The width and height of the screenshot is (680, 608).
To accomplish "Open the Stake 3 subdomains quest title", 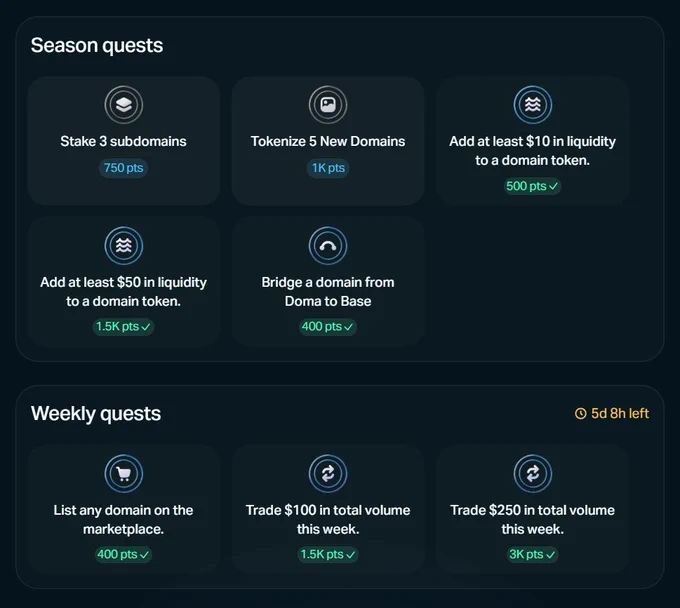I will point(124,141).
